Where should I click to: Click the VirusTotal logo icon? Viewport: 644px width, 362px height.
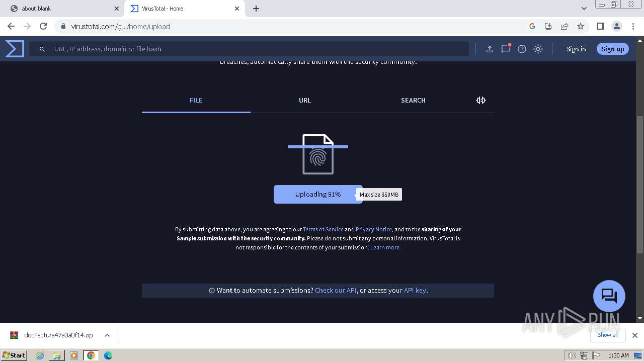[15, 49]
